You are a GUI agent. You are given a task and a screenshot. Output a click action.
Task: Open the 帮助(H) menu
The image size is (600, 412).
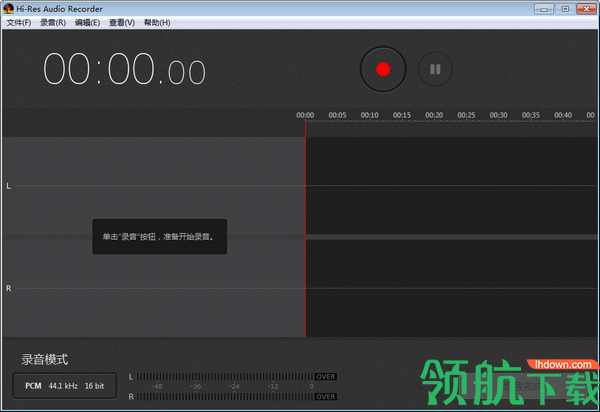(157, 23)
